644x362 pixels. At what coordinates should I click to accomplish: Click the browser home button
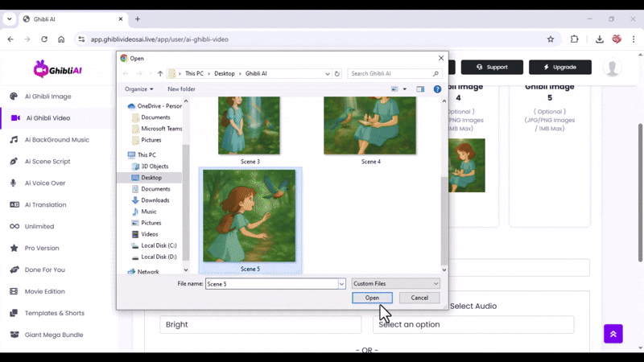61,39
